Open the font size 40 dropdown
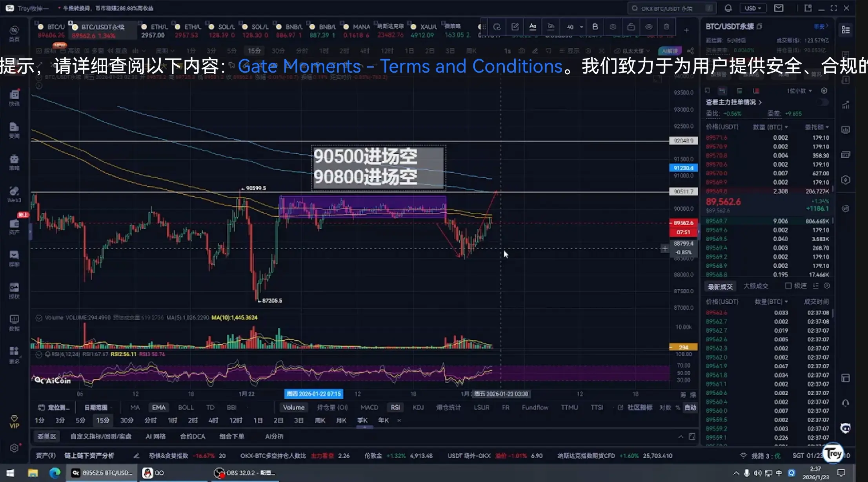The height and width of the screenshot is (482, 868). coord(575,27)
